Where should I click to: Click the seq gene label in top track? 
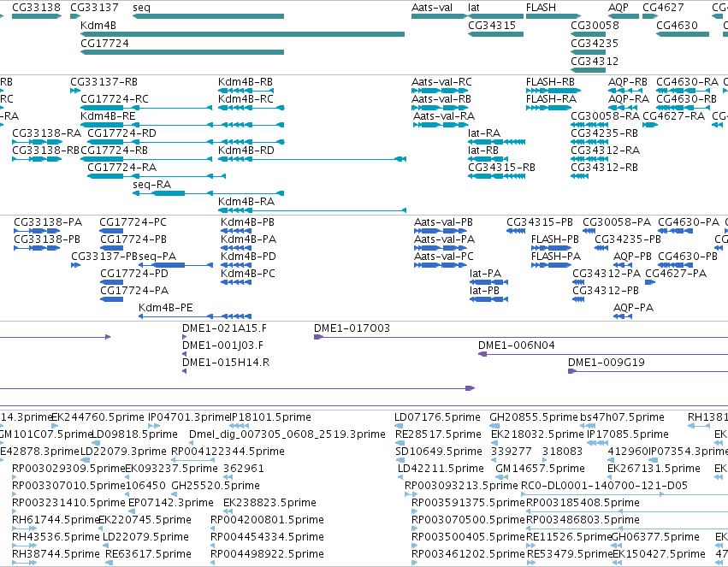click(141, 8)
